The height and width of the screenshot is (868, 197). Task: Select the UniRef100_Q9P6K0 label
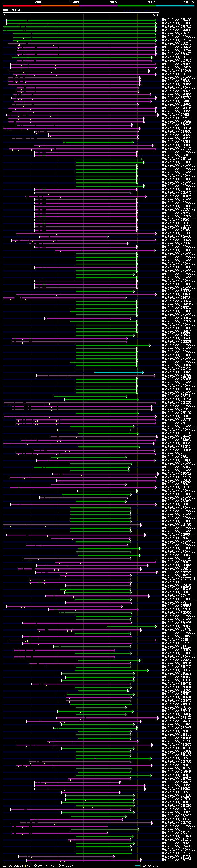pos(177,436)
